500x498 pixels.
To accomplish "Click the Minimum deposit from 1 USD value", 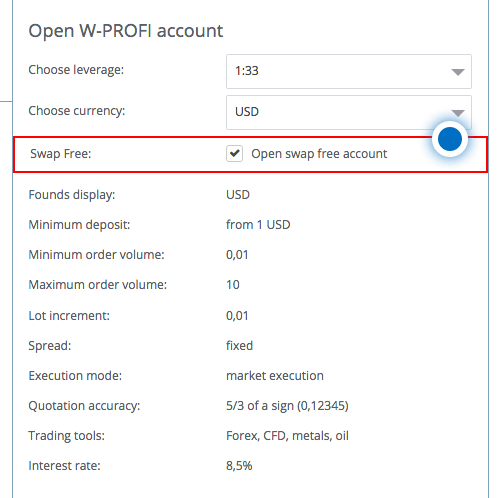I will tap(258, 225).
